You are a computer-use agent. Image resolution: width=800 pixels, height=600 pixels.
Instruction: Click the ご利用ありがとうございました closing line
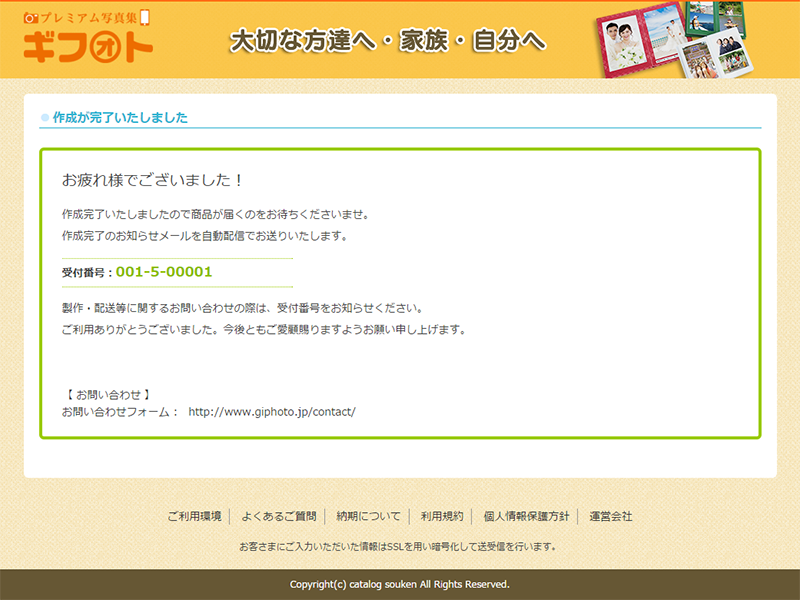click(x=264, y=330)
